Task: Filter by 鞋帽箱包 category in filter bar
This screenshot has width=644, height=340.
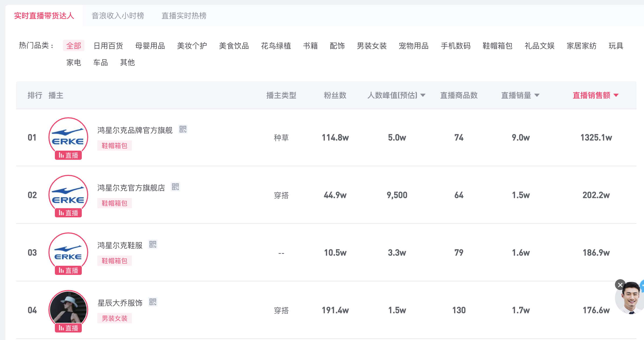Action: click(x=498, y=46)
